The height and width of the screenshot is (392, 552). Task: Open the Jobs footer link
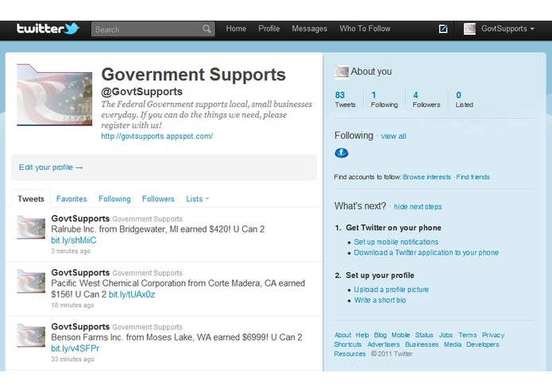click(x=446, y=335)
